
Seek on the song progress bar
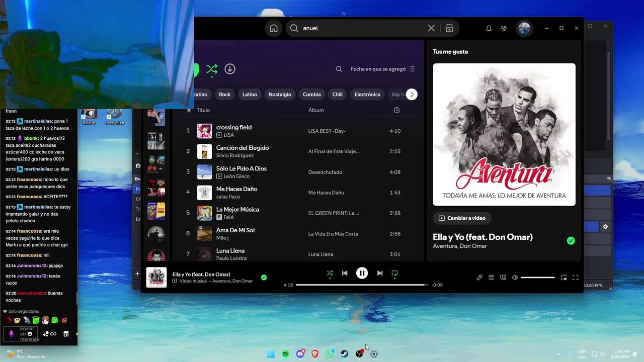tap(362, 285)
